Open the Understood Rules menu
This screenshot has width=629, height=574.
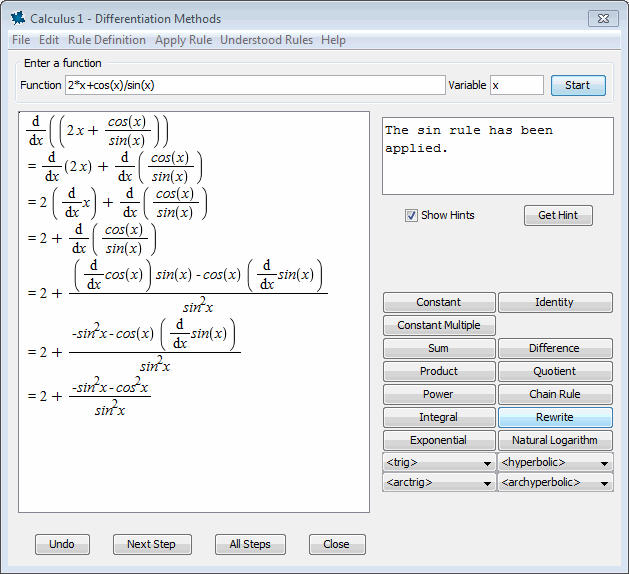266,40
